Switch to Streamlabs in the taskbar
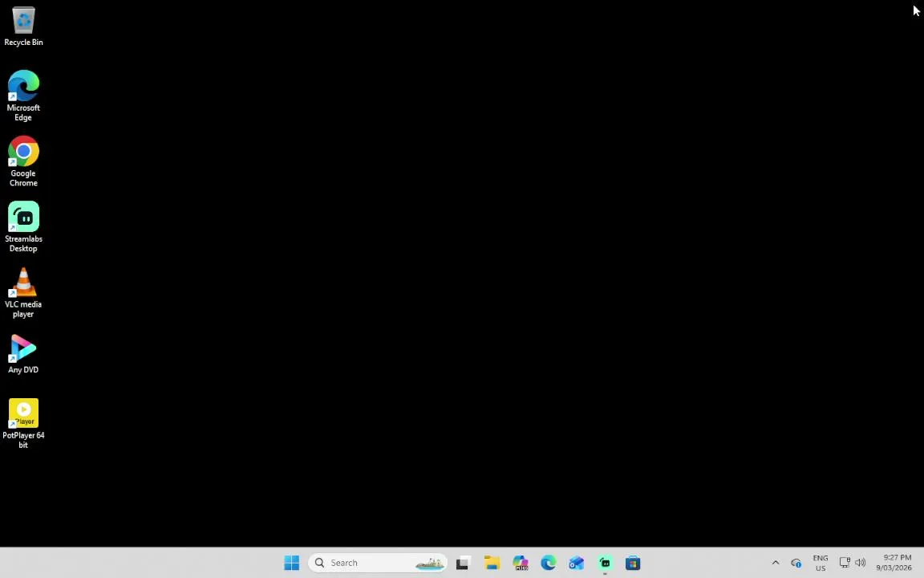924x578 pixels. click(x=606, y=563)
